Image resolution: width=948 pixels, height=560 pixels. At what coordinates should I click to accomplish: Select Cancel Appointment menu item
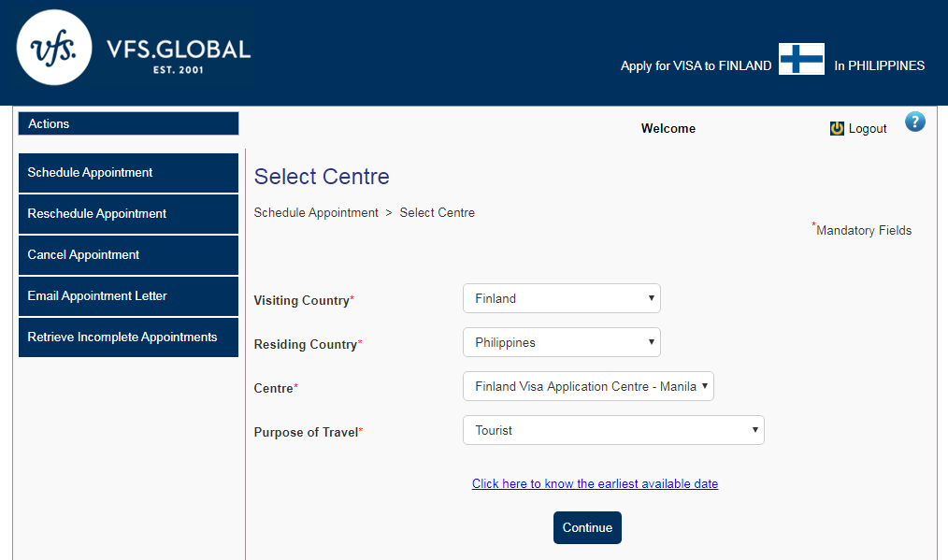click(128, 255)
